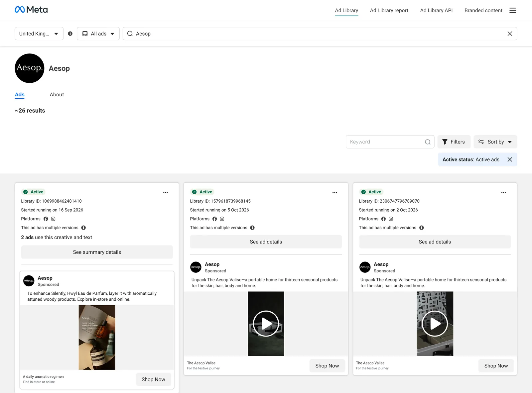The width and height of the screenshot is (532, 393).
Task: Click the Aesop page profile logo
Action: 30,68
